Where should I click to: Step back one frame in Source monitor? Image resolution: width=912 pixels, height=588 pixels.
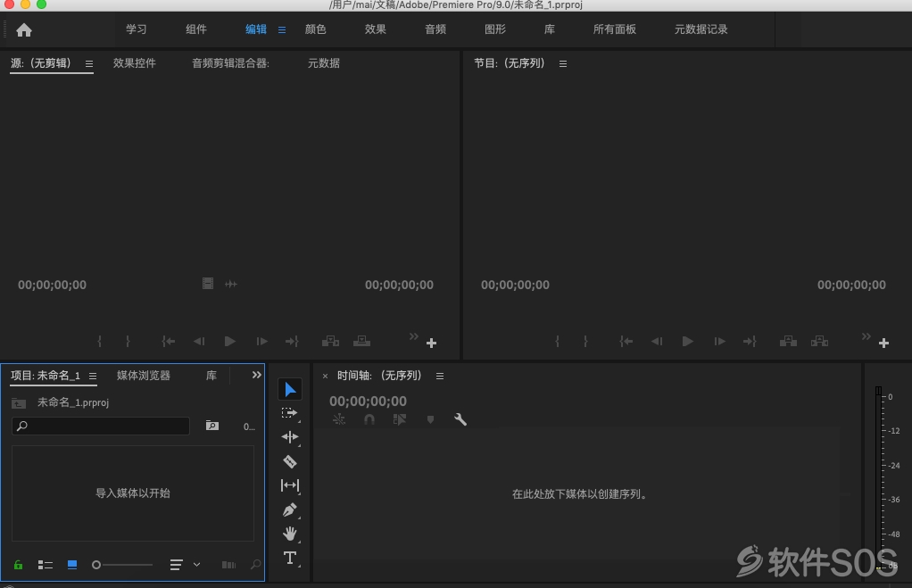[199, 342]
